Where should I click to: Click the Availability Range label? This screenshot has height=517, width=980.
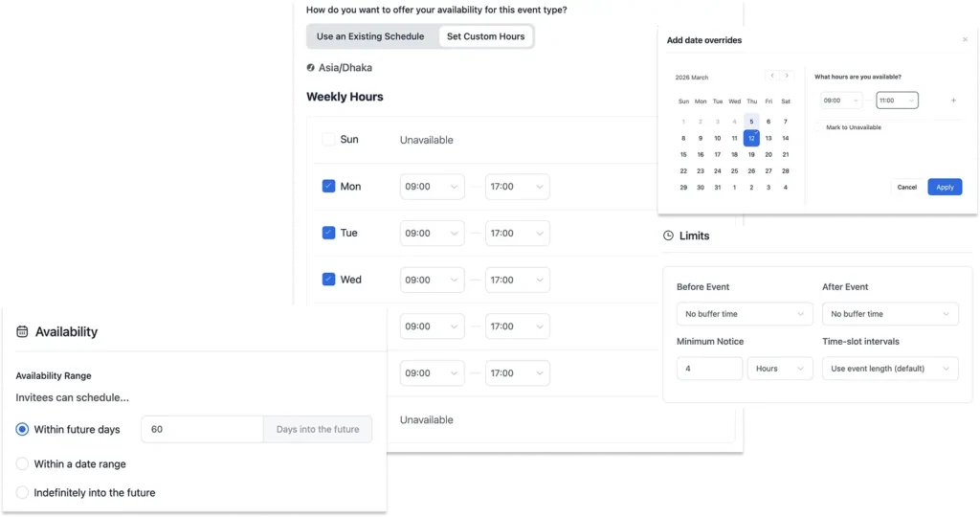[54, 375]
